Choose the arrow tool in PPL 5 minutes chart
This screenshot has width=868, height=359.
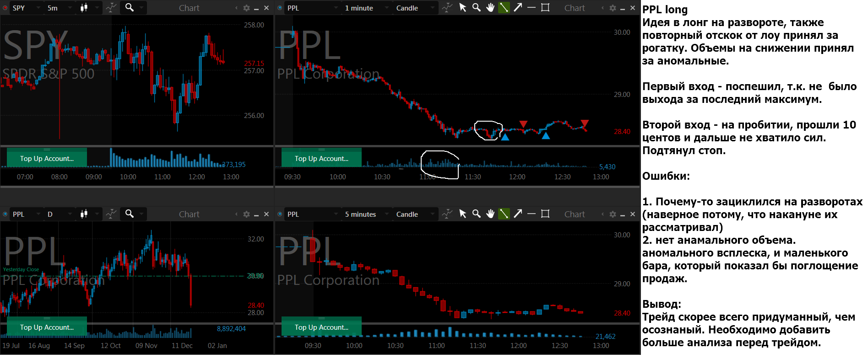[x=518, y=214]
